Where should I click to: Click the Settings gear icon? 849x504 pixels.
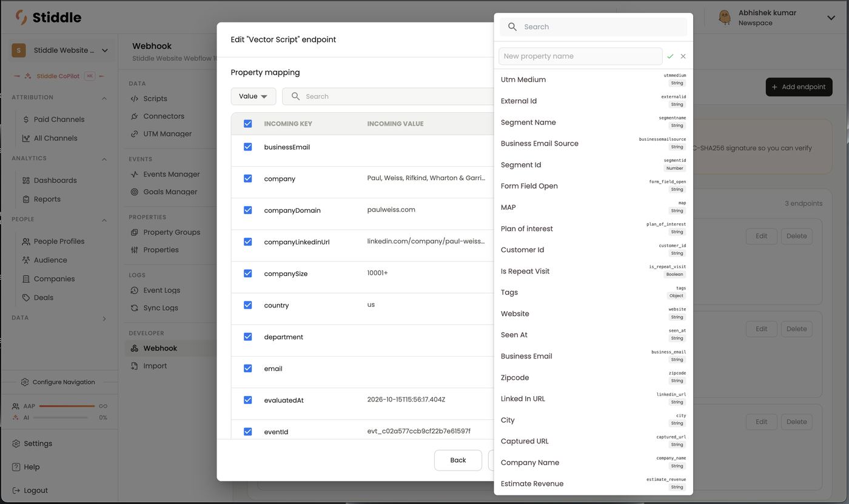16,444
